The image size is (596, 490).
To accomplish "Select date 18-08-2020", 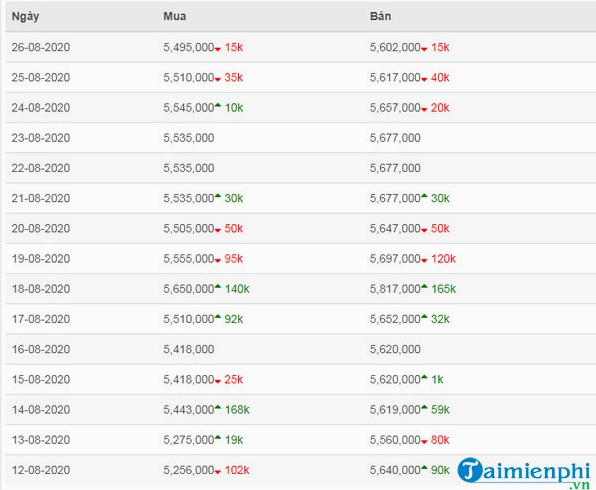I will coord(41,289).
